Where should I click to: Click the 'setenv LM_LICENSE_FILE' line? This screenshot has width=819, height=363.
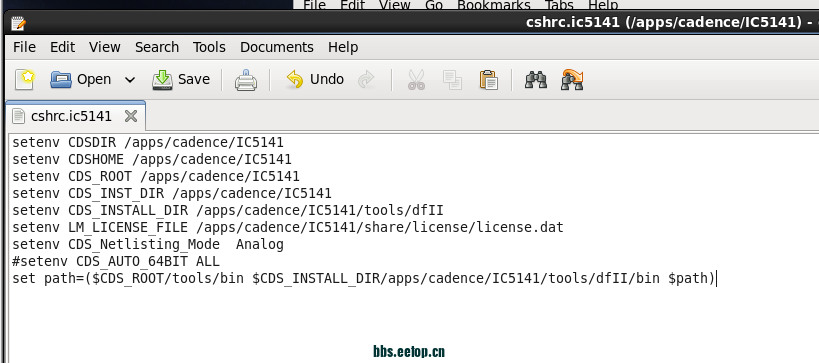pos(288,227)
